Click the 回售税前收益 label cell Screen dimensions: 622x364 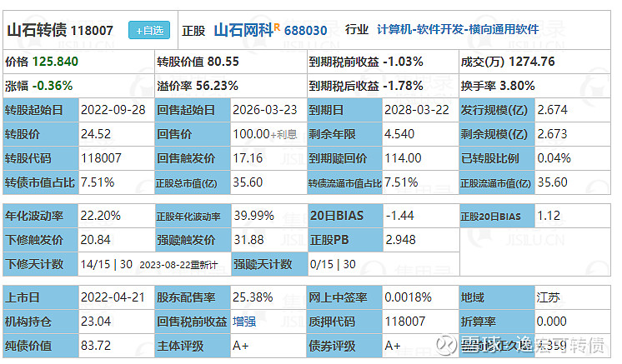coord(193,322)
